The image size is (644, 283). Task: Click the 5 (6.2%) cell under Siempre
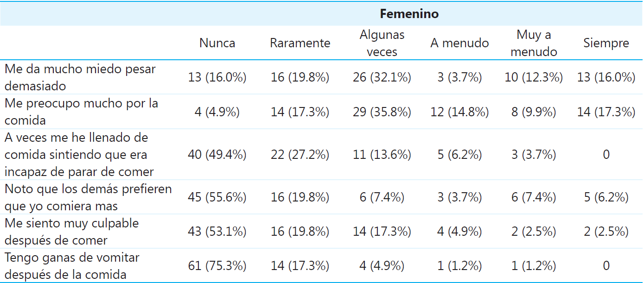pyautogui.click(x=606, y=197)
